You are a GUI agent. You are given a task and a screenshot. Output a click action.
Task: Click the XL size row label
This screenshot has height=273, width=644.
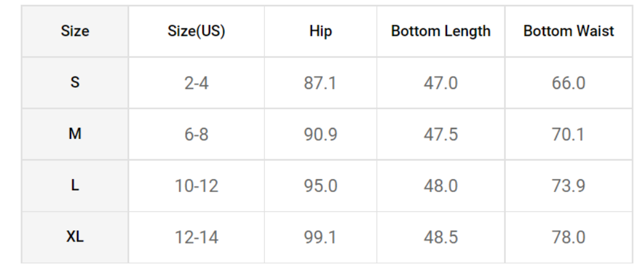click(x=75, y=237)
